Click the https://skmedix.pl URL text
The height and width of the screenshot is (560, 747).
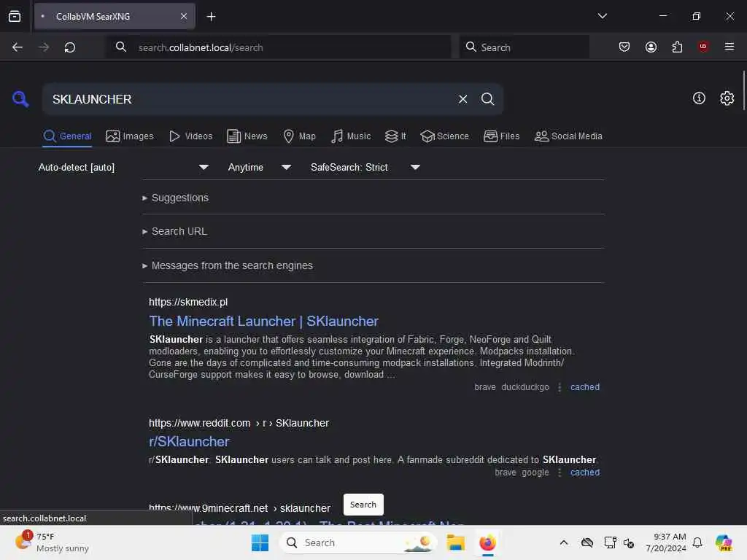tap(188, 302)
